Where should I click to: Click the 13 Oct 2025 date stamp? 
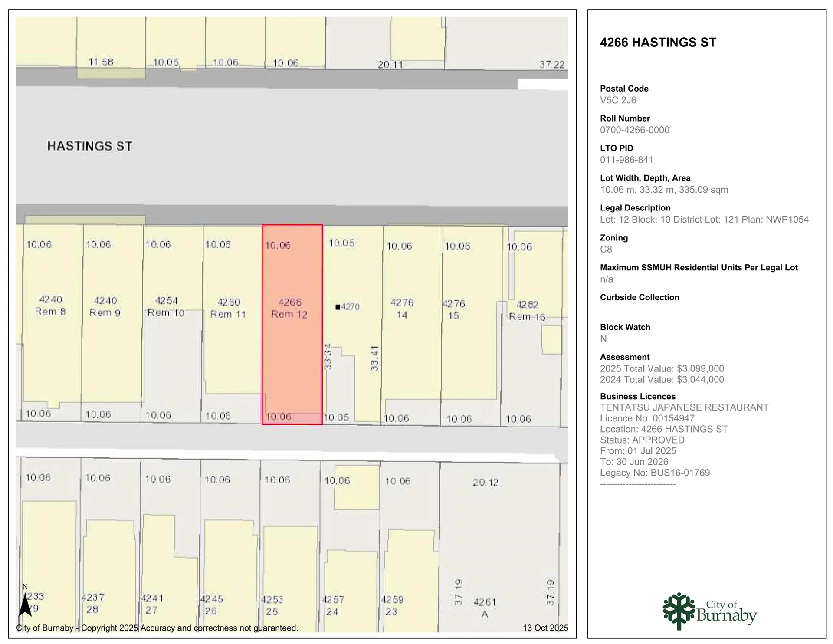tap(545, 628)
